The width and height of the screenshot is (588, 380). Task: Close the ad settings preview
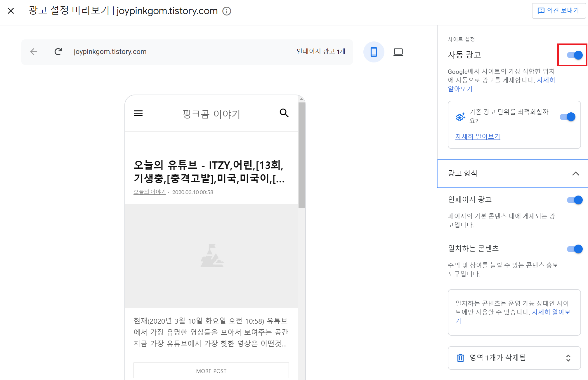[x=11, y=11]
